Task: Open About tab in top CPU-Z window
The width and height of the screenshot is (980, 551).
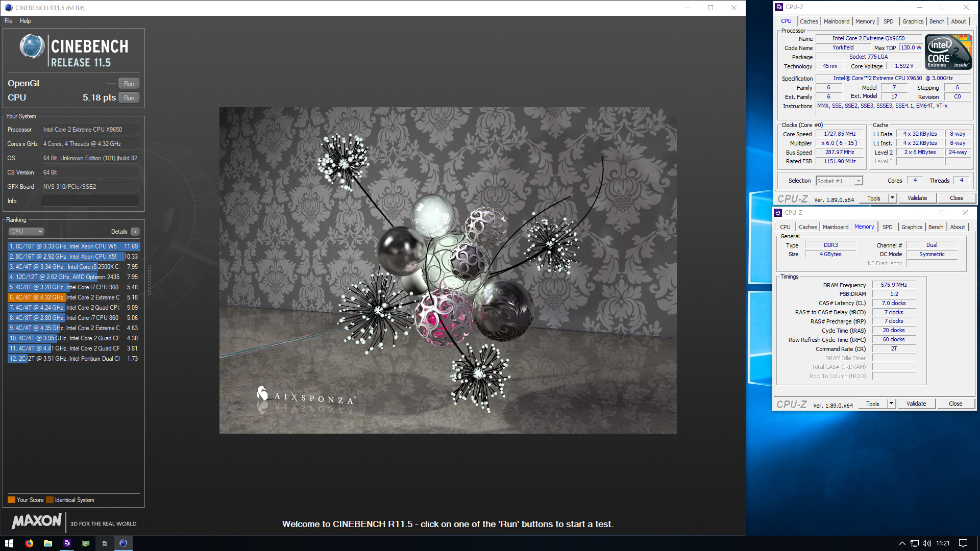Action: tap(959, 21)
